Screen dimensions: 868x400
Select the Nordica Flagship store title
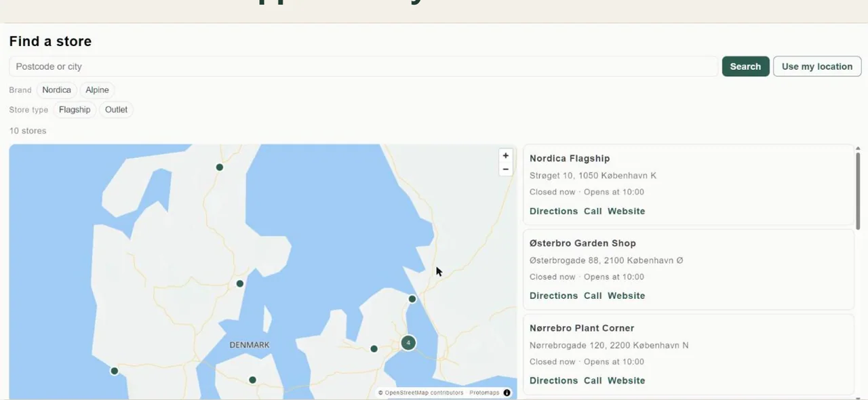tap(570, 159)
